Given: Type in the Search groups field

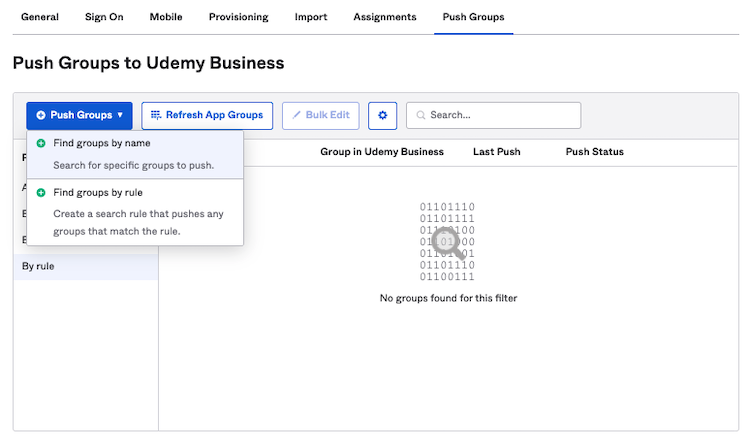Looking at the screenshot, I should coord(500,115).
